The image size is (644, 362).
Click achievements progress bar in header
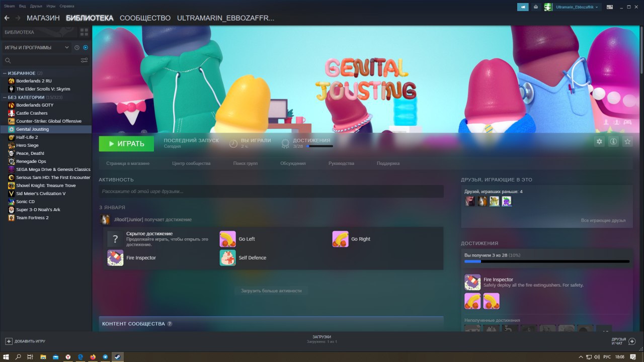[319, 146]
